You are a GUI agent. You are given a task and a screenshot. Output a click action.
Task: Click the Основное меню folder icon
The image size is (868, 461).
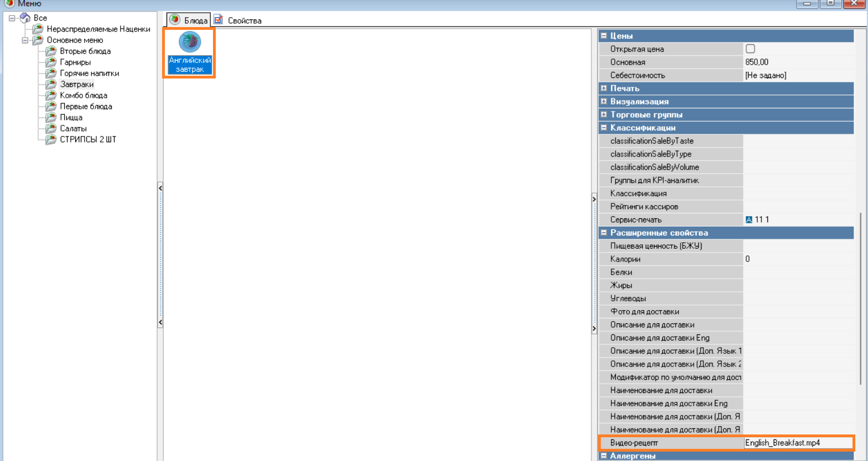click(x=38, y=40)
